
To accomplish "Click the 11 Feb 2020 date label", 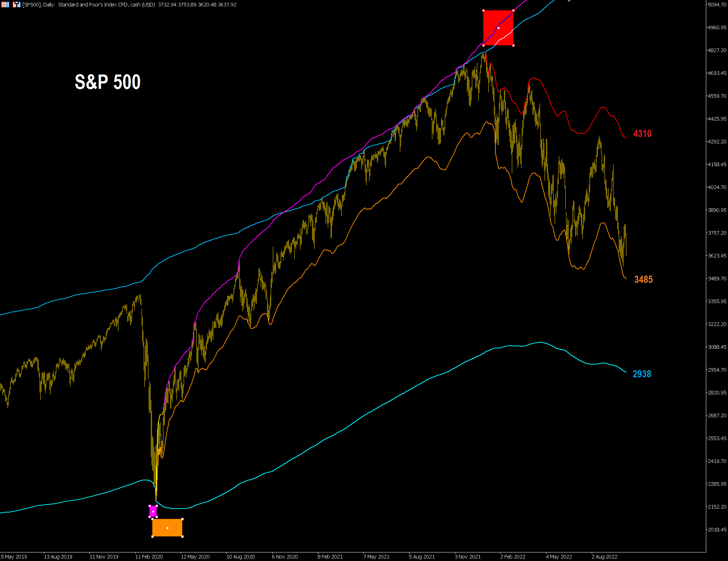I will pos(149,557).
